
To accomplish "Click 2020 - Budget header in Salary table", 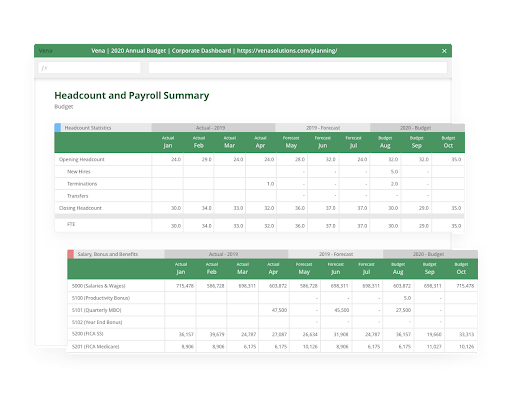I will (x=429, y=254).
